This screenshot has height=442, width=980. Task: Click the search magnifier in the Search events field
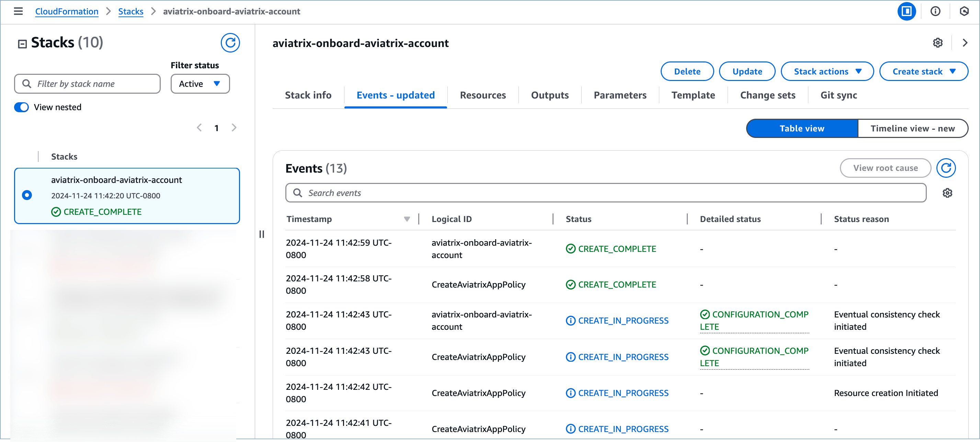click(298, 193)
